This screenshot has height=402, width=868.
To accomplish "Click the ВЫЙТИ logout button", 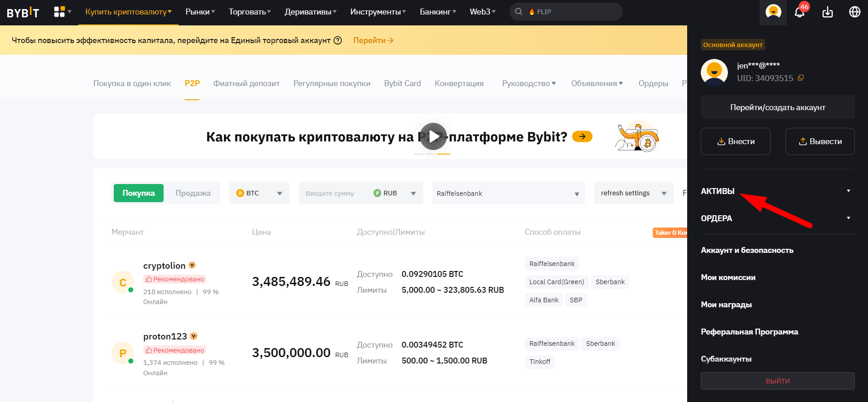I will click(x=777, y=381).
